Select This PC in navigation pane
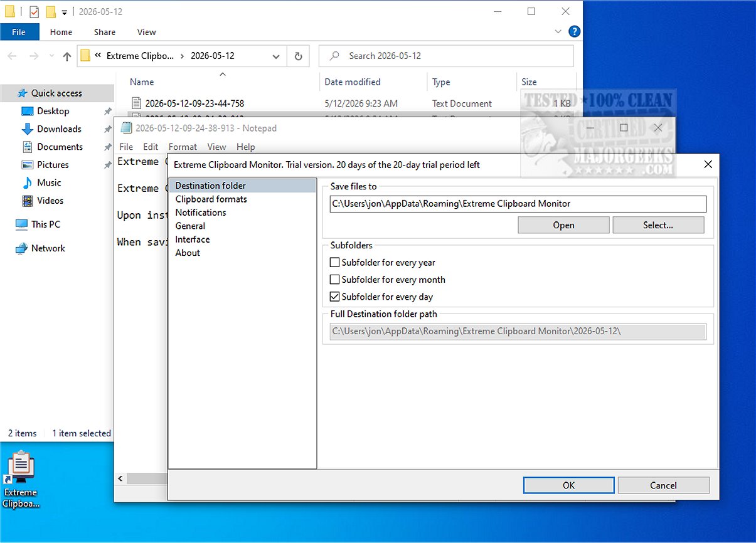 (45, 224)
